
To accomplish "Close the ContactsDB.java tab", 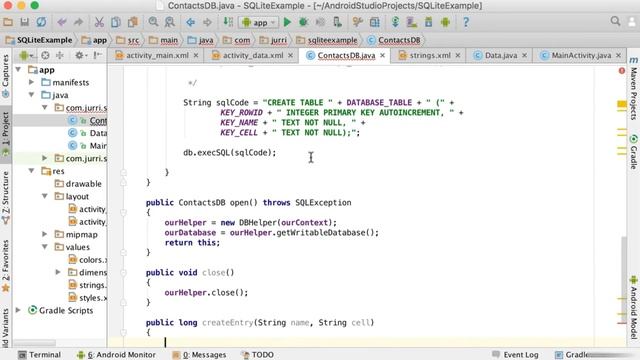I will 382,55.
